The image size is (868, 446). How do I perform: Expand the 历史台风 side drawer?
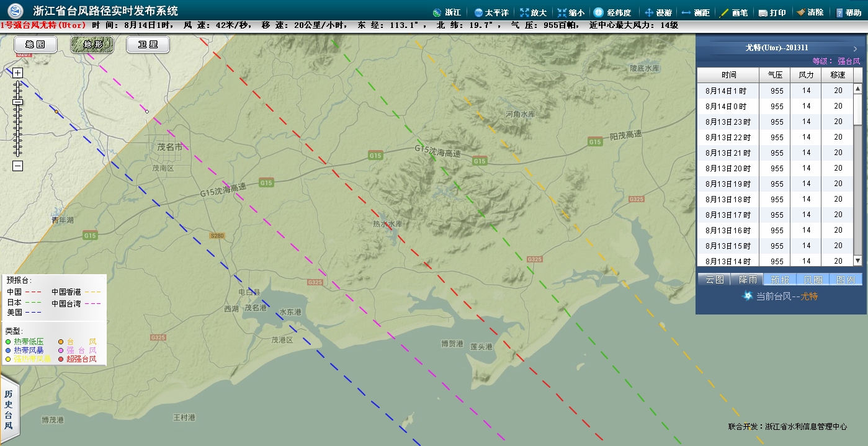9,410
